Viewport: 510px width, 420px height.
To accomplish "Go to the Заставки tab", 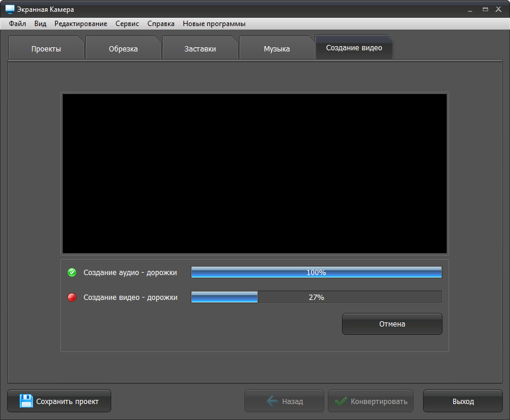I will (200, 49).
